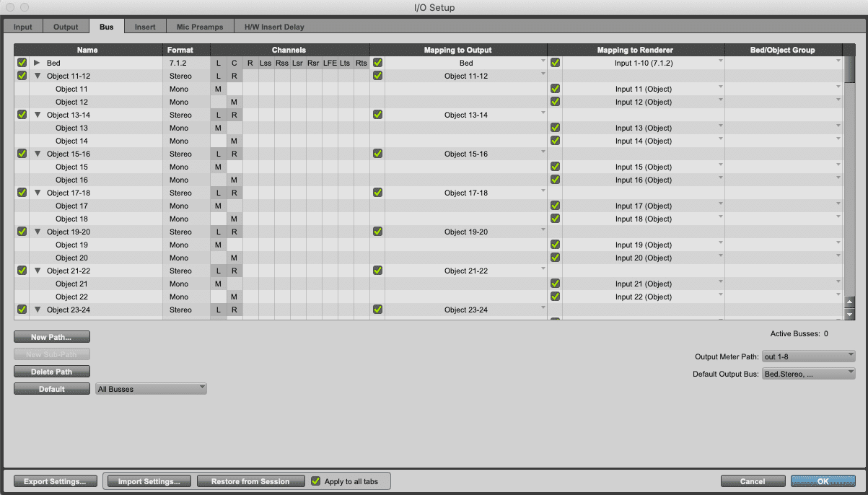This screenshot has height=495, width=868.
Task: Click the L channel cell of Bed row
Action: pyautogui.click(x=218, y=63)
